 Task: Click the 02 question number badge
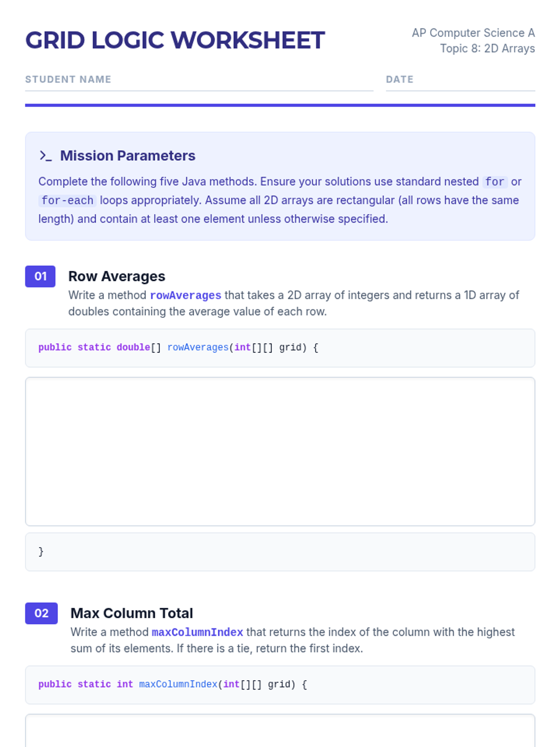42,613
